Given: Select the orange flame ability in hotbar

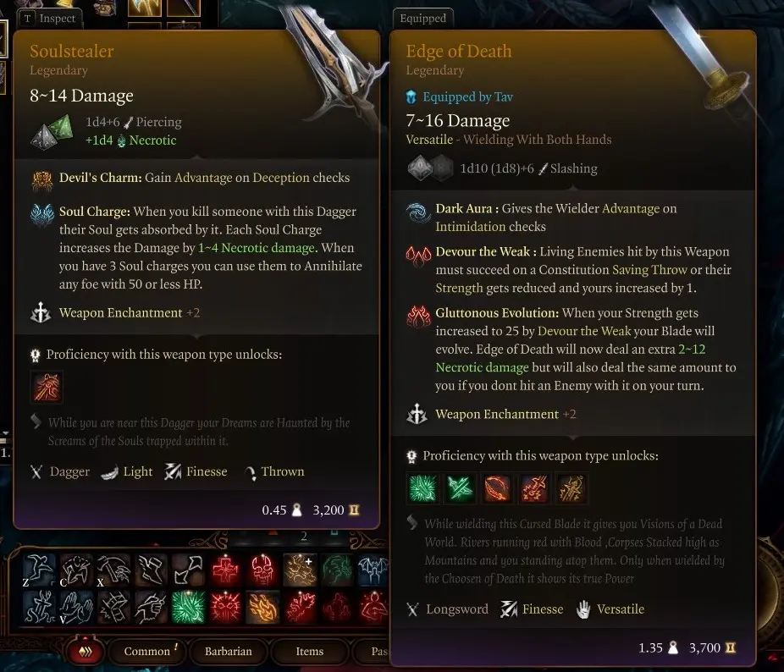Looking at the screenshot, I should point(263,607).
